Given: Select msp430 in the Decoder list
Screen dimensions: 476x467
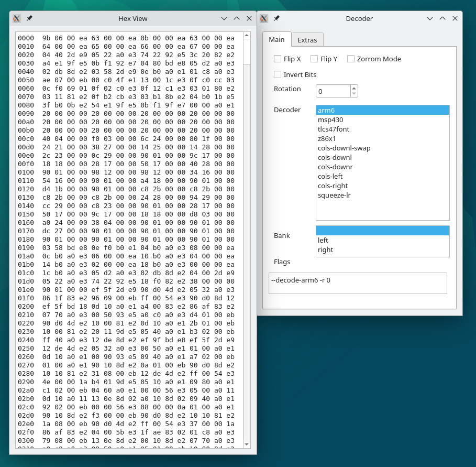Looking at the screenshot, I should (x=330, y=120).
